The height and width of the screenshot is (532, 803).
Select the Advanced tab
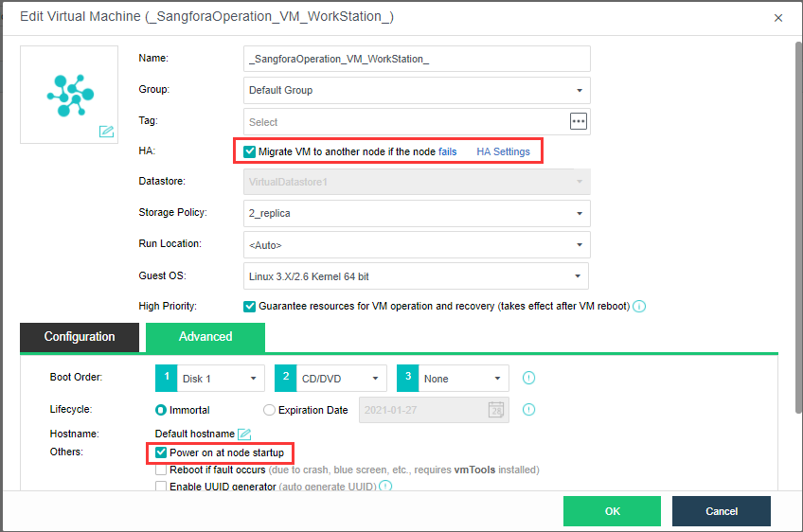[x=205, y=337]
